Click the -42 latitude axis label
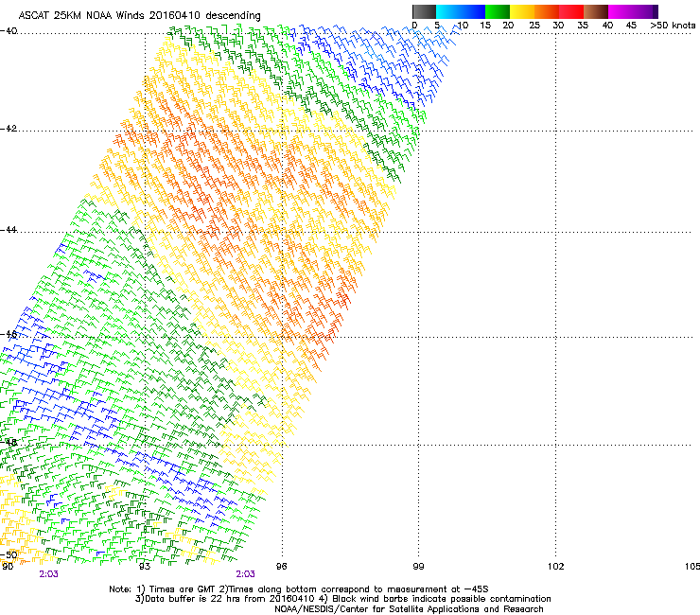 pos(9,129)
